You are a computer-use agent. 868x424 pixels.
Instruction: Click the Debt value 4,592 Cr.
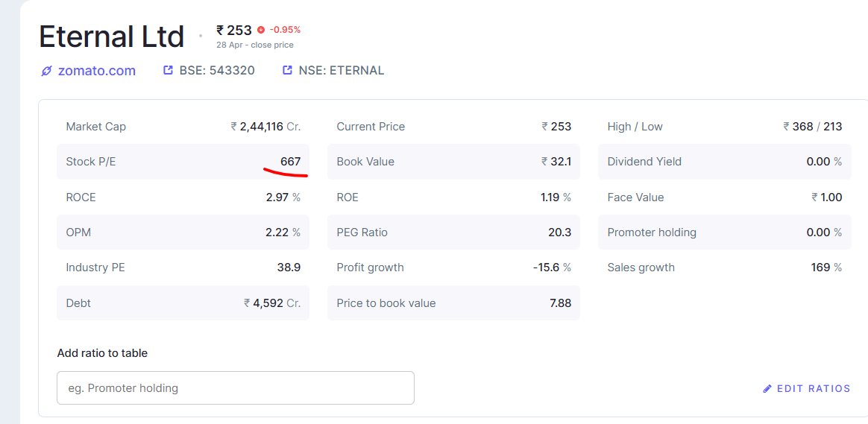tap(272, 303)
